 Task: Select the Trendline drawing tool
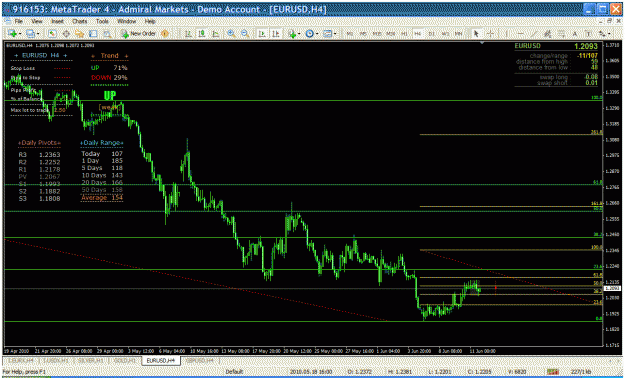click(534, 34)
